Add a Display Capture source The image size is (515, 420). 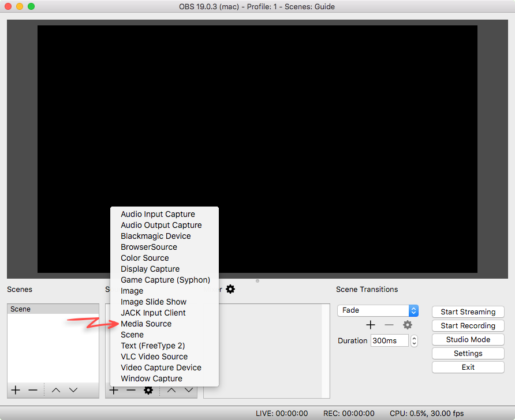point(165,269)
